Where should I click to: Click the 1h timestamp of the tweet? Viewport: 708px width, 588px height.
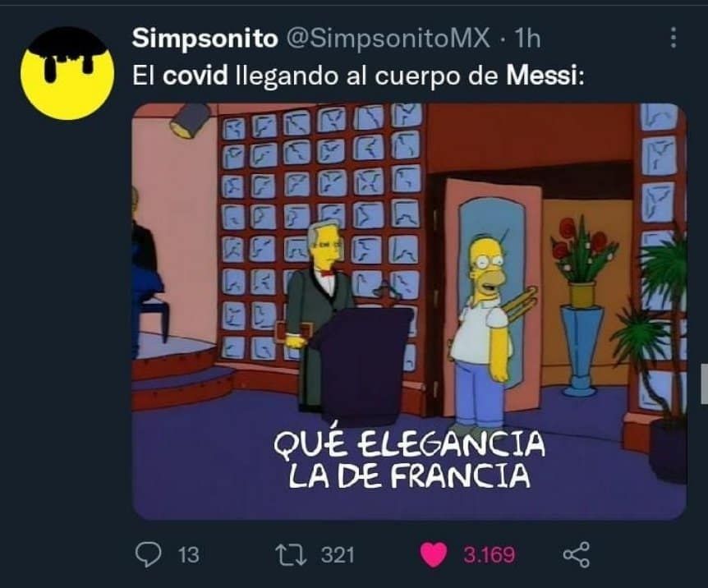click(x=528, y=39)
